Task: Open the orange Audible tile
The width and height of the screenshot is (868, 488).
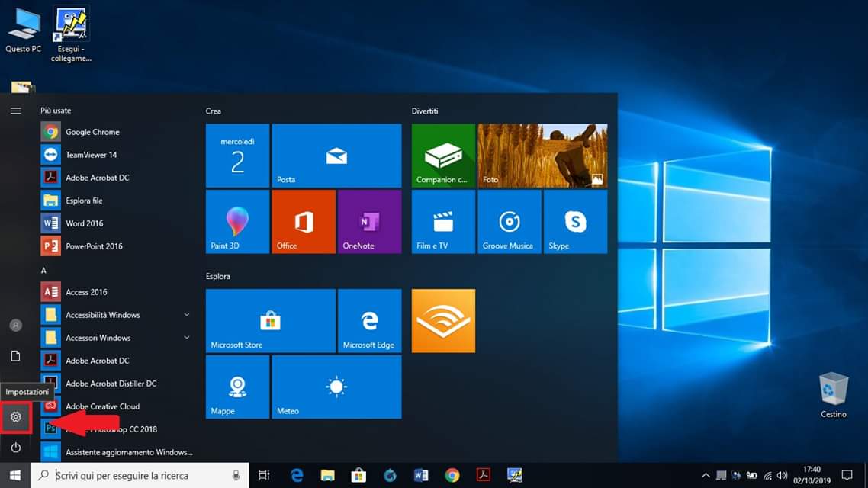Action: tap(443, 321)
